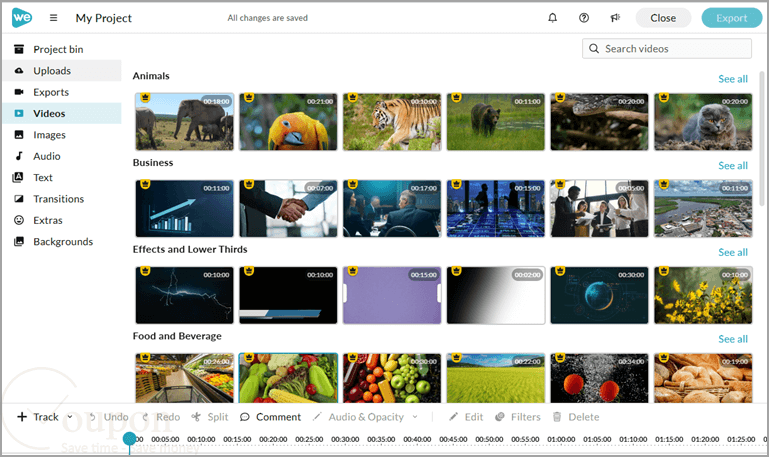Screen dimensions: 769x457
Task: Click the WeVideo logo icon
Action: point(22,18)
